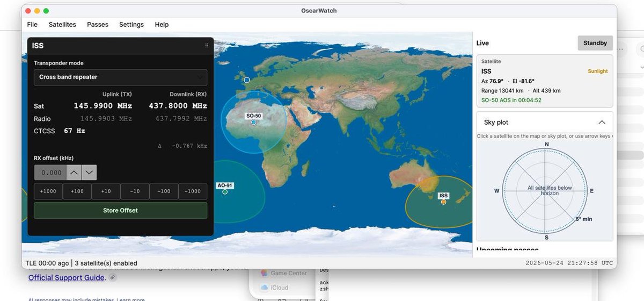
Task: Select the AO-91 satellite marker on map
Action: [x=225, y=191]
